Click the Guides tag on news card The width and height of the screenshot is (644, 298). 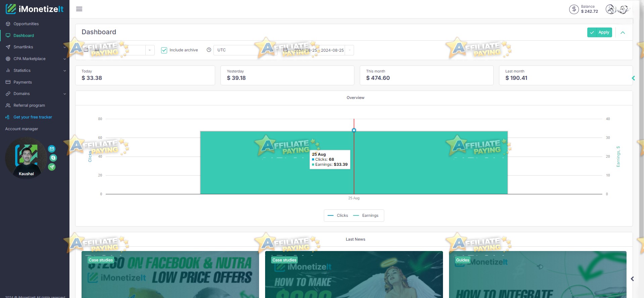(x=462, y=260)
